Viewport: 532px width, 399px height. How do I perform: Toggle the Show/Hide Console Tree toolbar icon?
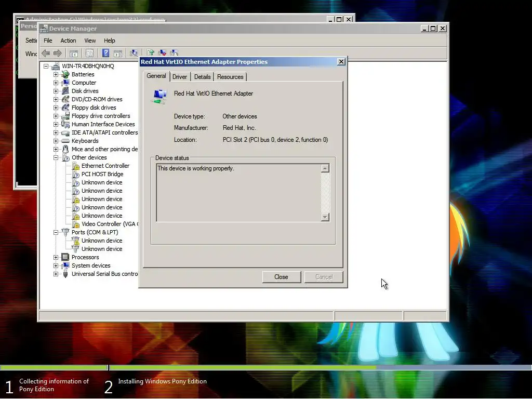click(x=74, y=53)
